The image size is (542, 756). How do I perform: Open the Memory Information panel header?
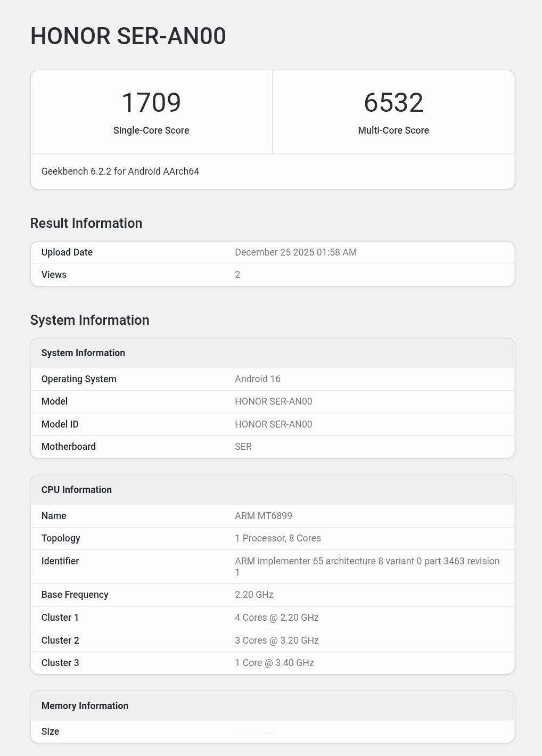85,706
